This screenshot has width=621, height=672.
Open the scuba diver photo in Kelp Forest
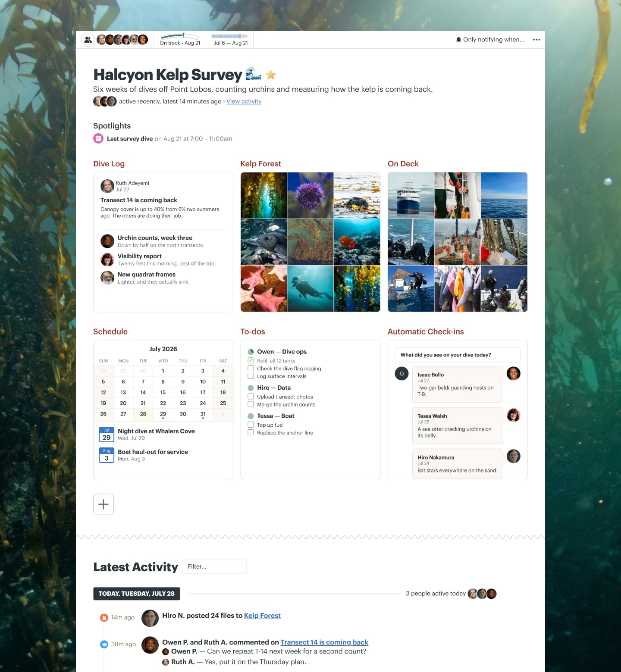pyautogui.click(x=310, y=288)
